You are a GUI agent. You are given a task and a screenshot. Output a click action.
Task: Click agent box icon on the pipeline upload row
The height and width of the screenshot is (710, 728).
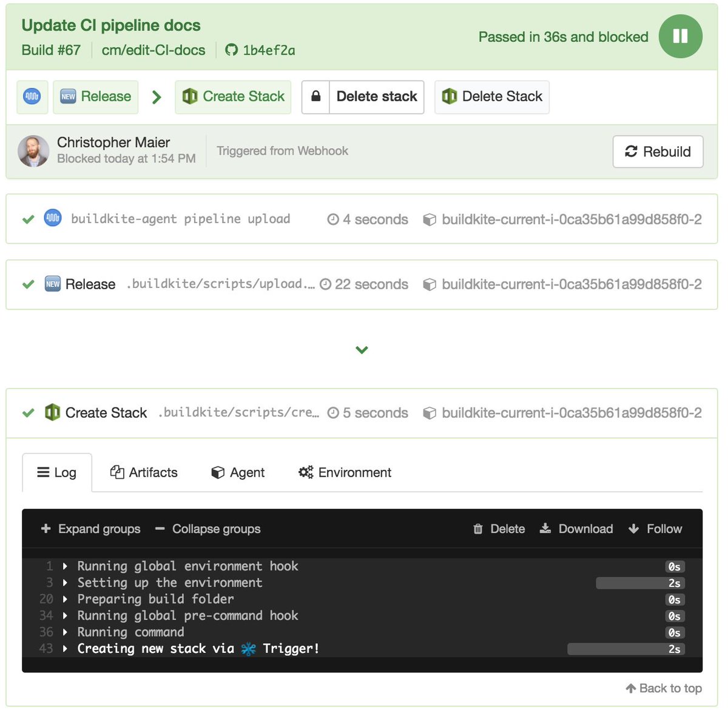(430, 219)
